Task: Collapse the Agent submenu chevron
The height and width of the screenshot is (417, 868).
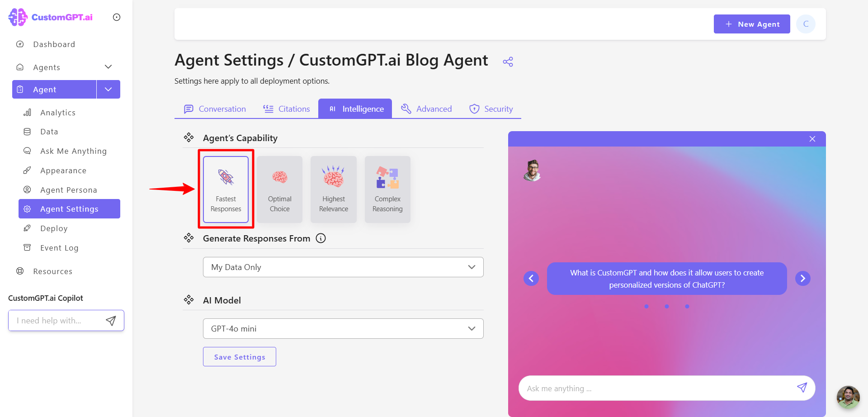Action: click(108, 89)
